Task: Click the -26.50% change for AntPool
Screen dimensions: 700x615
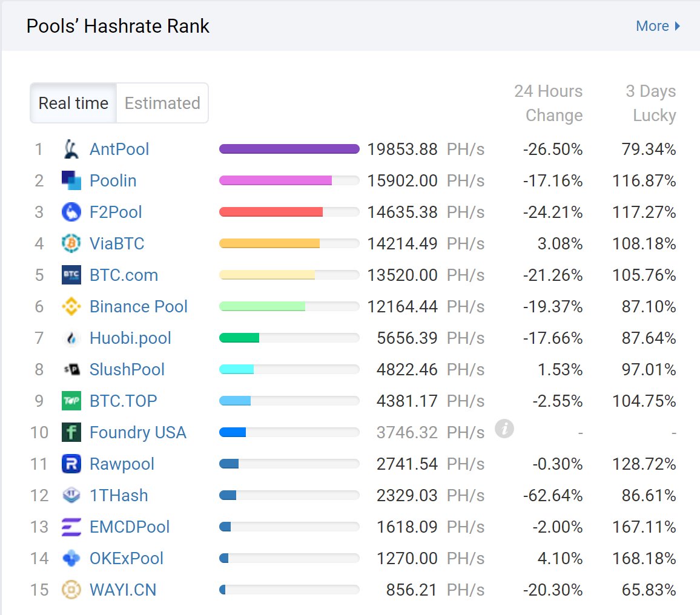Action: pyautogui.click(x=553, y=149)
